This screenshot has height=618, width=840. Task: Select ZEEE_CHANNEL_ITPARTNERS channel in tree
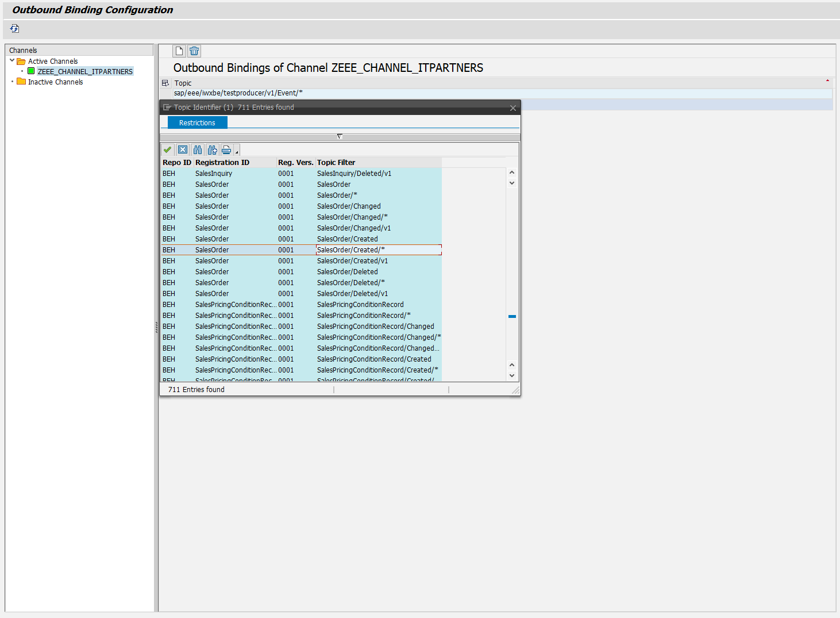click(85, 72)
